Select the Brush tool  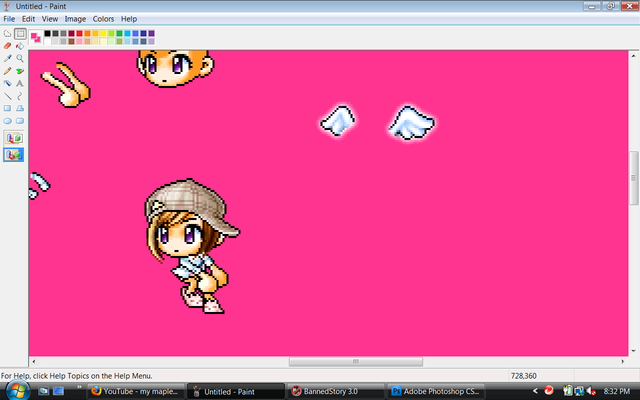click(x=20, y=71)
